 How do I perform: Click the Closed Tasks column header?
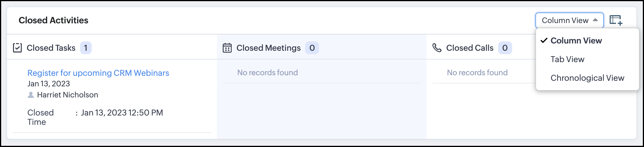51,48
